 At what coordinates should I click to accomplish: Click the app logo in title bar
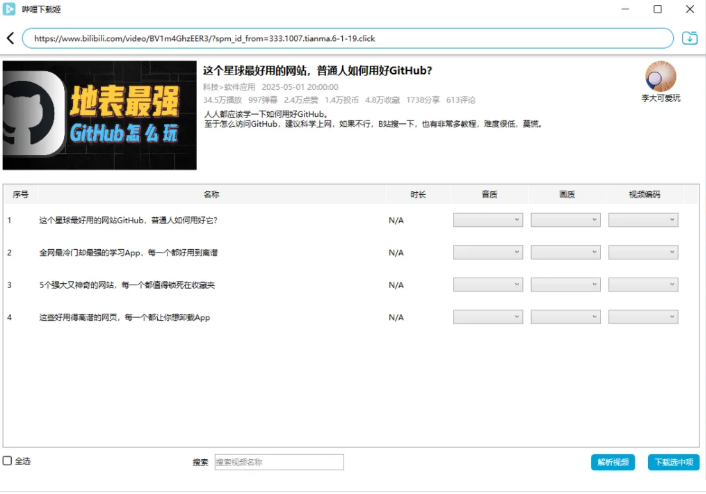pos(9,9)
